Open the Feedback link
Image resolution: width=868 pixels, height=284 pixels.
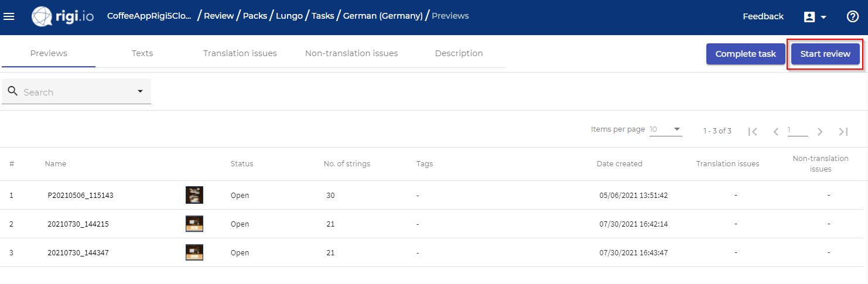click(x=763, y=16)
